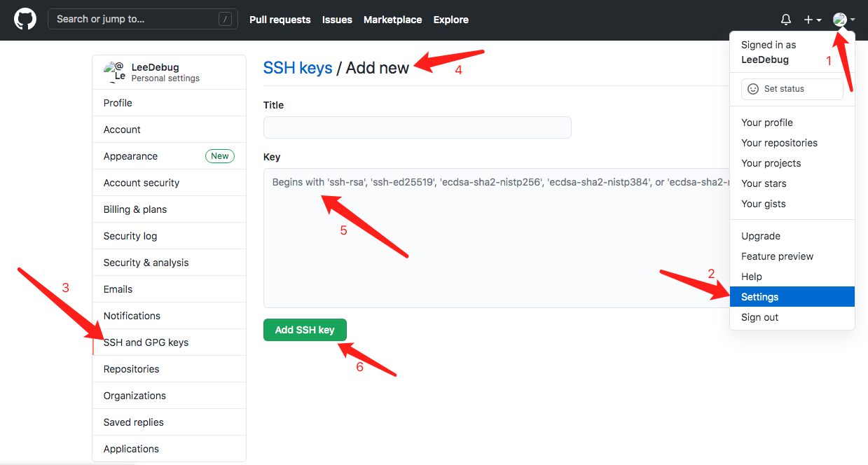Choose Your profile from the user menu
This screenshot has width=868, height=465.
(x=792, y=123)
